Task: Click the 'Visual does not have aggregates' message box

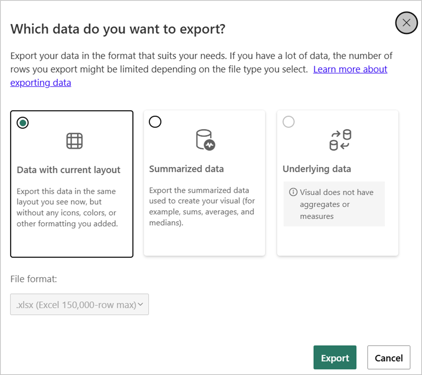Action: [334, 204]
